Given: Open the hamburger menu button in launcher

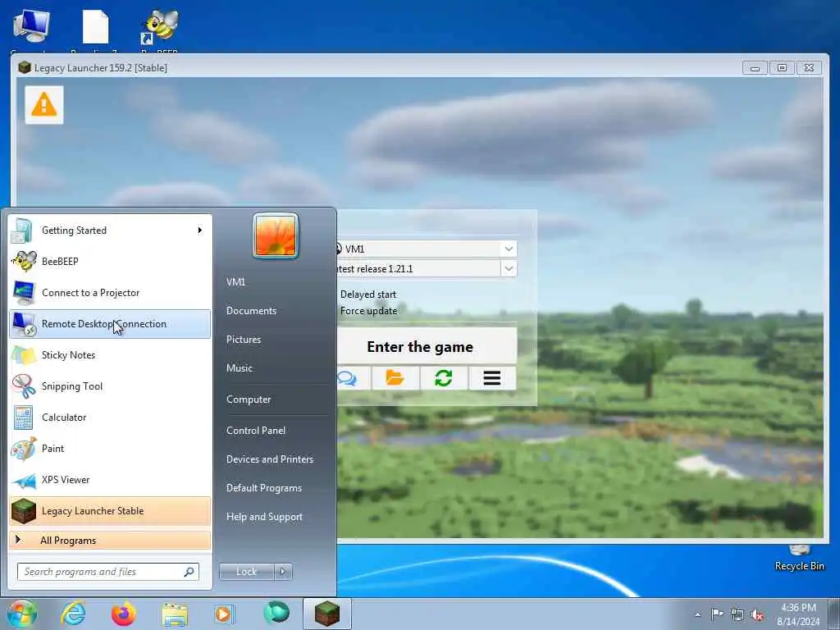Looking at the screenshot, I should coord(492,378).
